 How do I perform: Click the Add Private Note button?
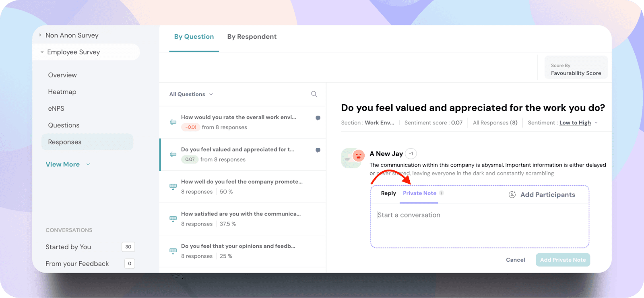pyautogui.click(x=563, y=260)
